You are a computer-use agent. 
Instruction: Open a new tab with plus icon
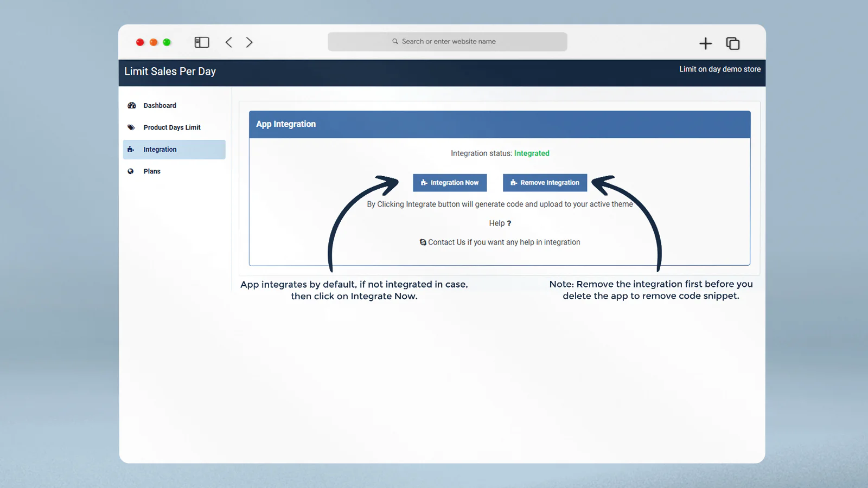pyautogui.click(x=705, y=43)
